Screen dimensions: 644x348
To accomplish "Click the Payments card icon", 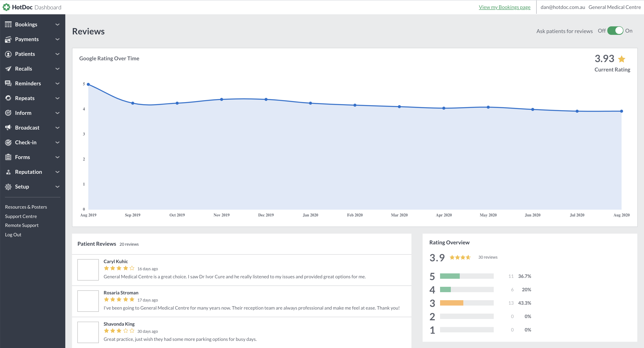I will coord(8,39).
